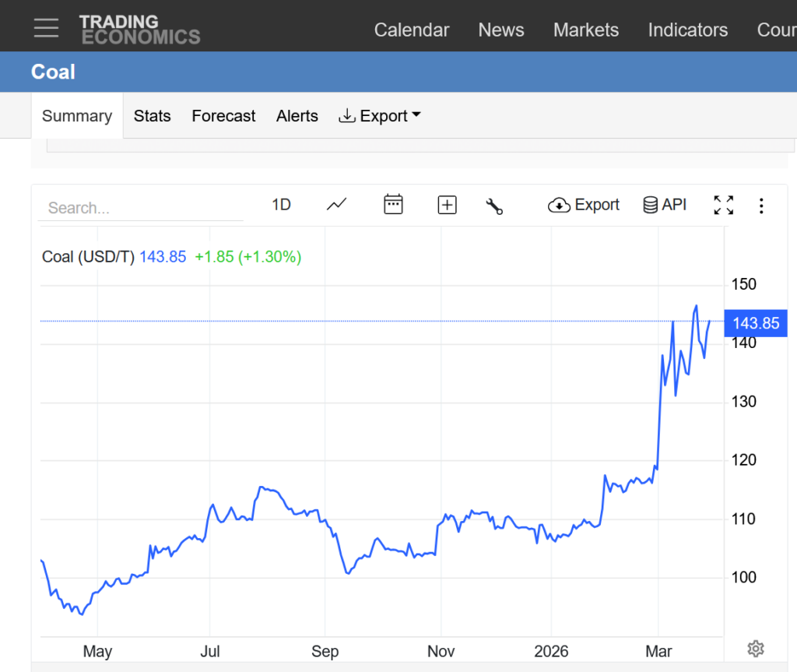Open chart settings gear icon

(755, 649)
